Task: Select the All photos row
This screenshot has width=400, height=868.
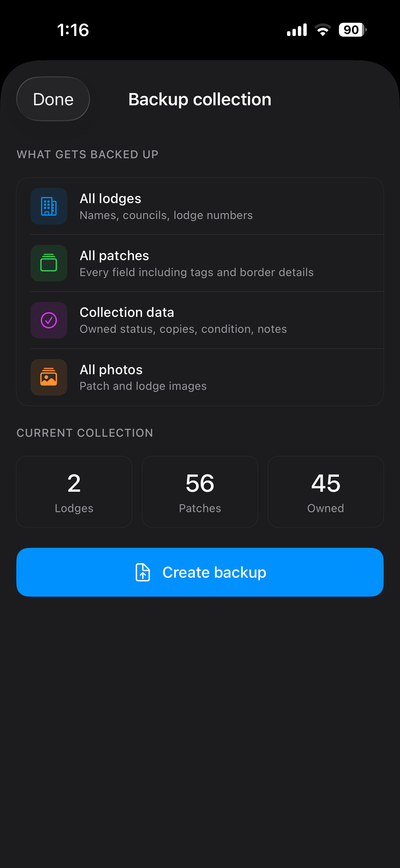Action: (200, 377)
